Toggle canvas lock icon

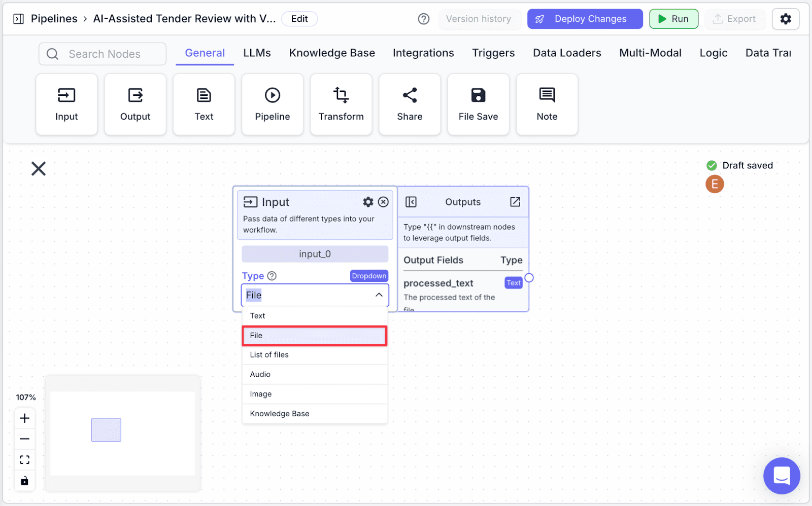click(25, 481)
